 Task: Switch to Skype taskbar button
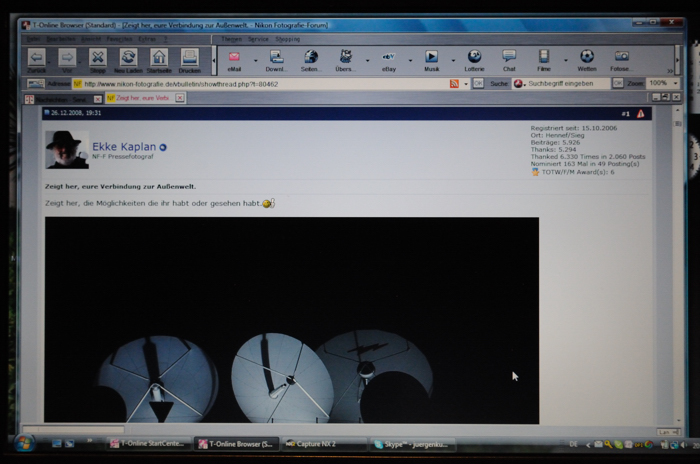tap(412, 444)
